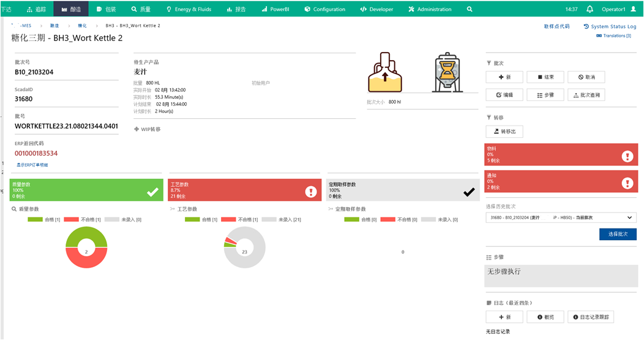
Task: Click the warning icon on 通知 tile
Action: [x=627, y=183]
